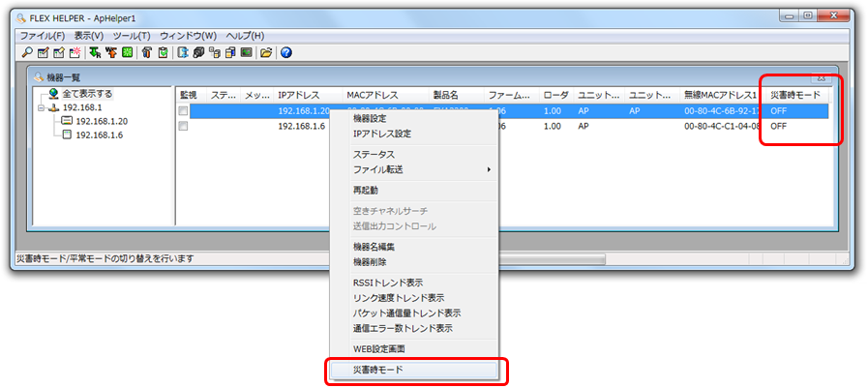Click the green down-arrow R read icon
Screen dimensions: 868x388
point(95,53)
